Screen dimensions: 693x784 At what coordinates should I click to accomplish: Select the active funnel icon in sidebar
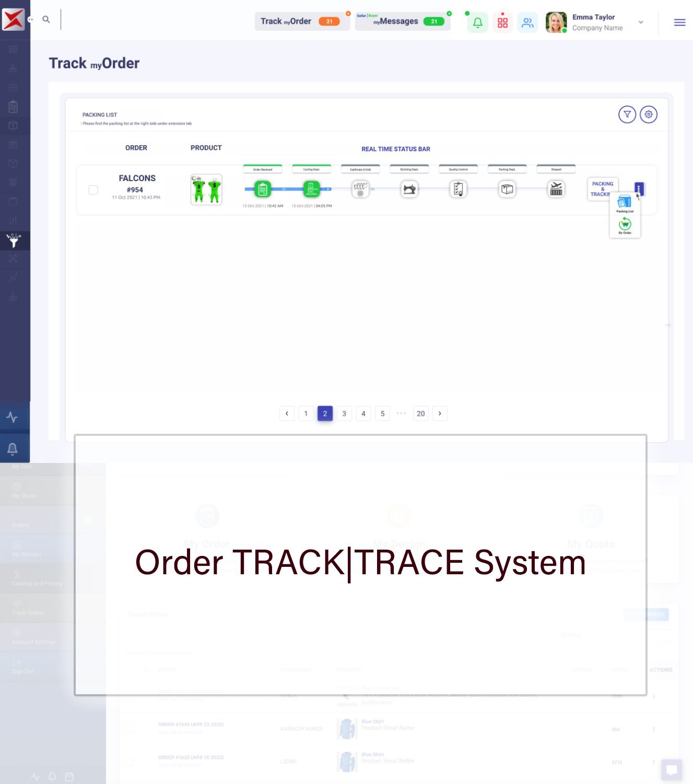tap(14, 240)
